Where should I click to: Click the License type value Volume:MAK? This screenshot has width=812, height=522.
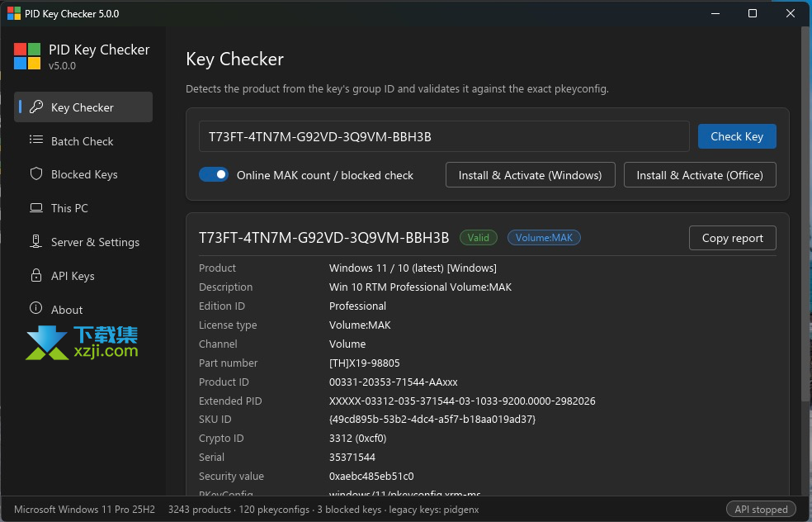(360, 325)
